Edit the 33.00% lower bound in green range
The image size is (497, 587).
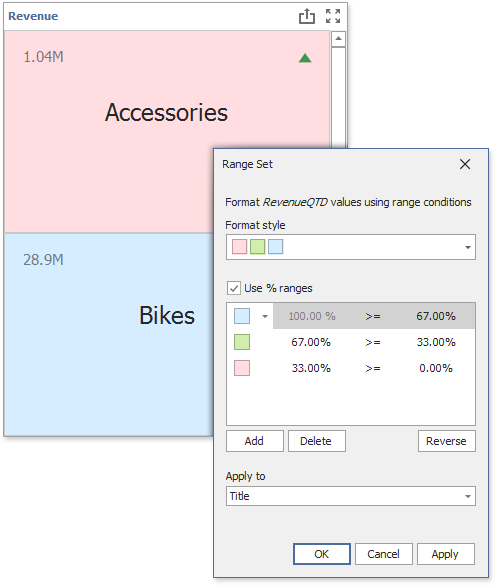click(436, 342)
